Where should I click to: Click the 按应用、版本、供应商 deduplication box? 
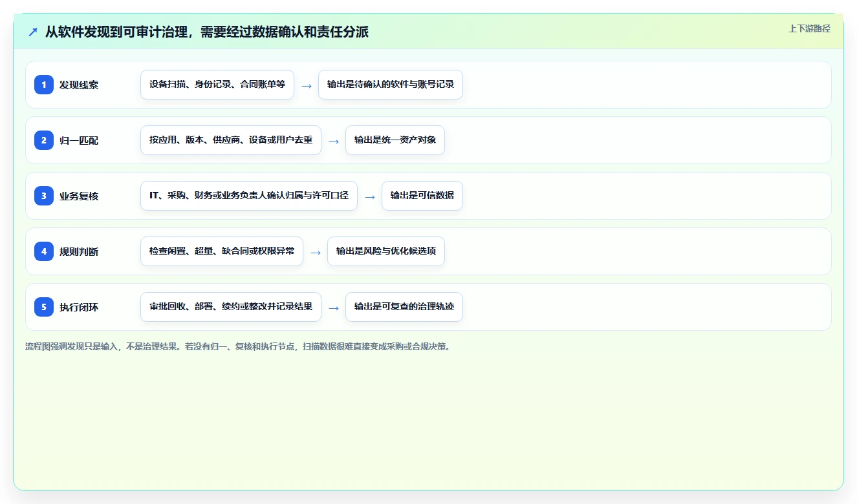[x=231, y=140]
